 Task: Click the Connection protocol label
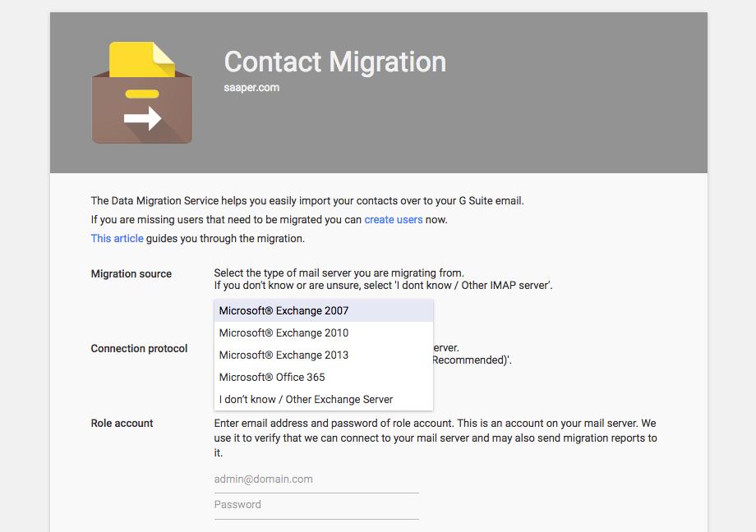point(139,348)
